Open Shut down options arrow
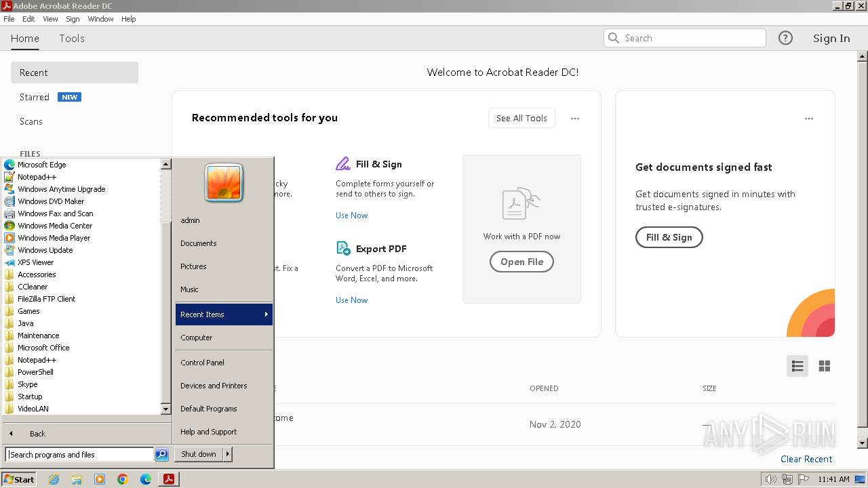This screenshot has height=488, width=868. pos(227,454)
